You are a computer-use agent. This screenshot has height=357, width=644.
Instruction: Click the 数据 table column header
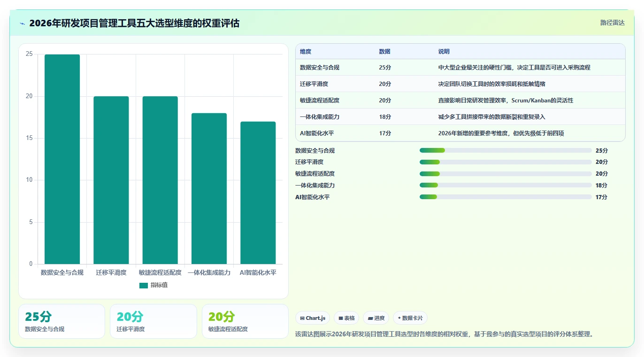384,51
